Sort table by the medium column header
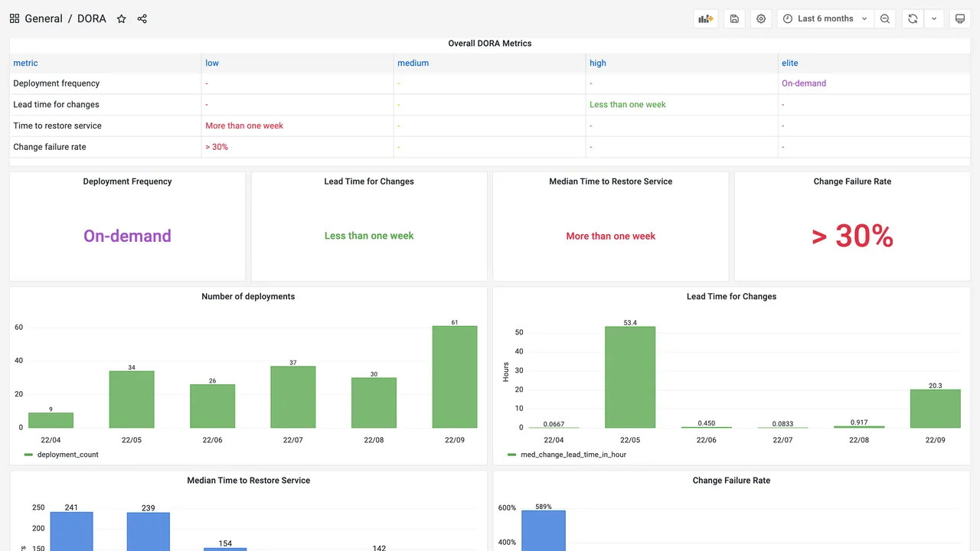 (x=413, y=63)
